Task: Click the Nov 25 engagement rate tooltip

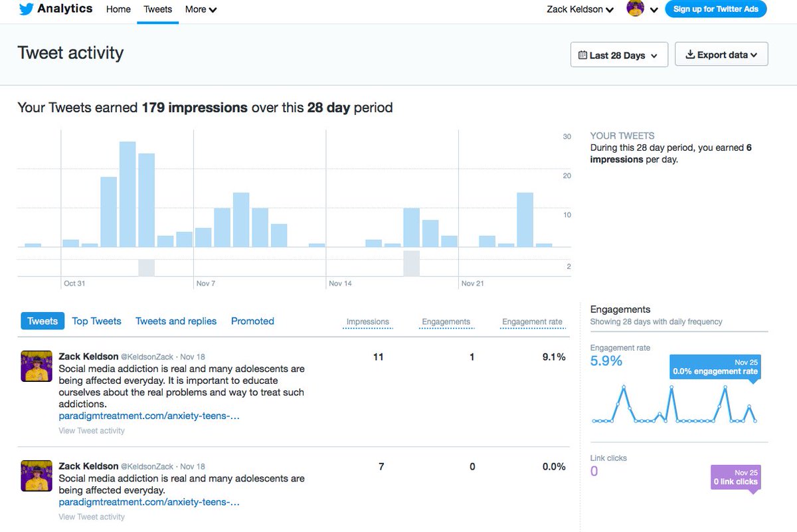Action: 715,367
